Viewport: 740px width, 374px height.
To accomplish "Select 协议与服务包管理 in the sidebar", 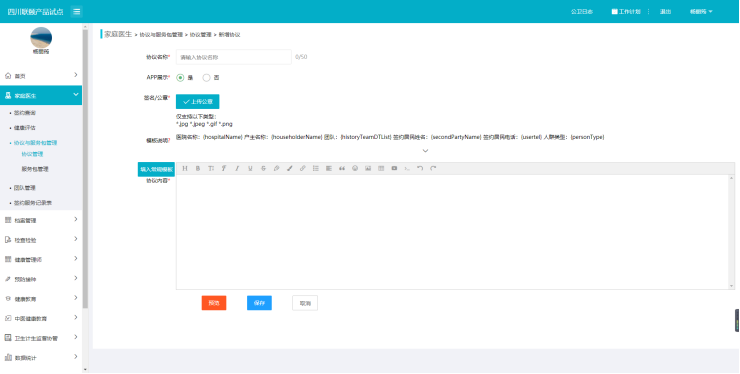I will tap(35, 143).
